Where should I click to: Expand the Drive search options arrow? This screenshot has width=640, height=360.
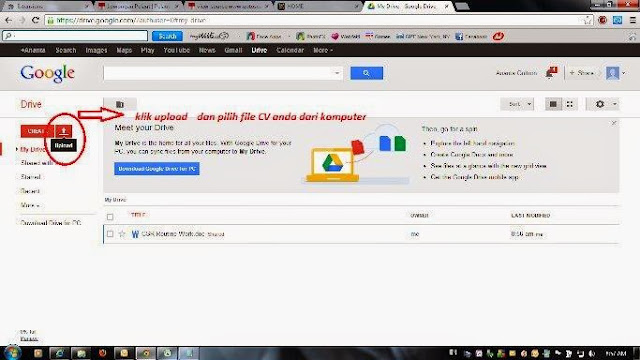pos(337,73)
